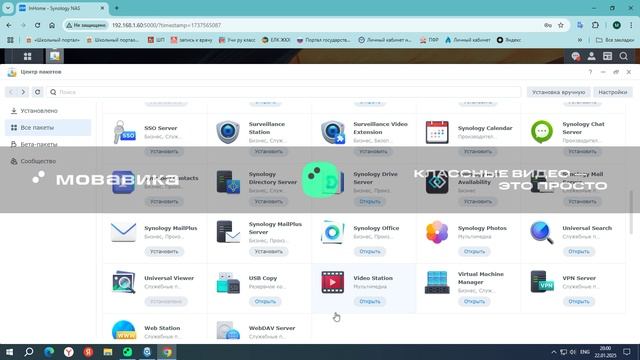640x360 pixels.
Task: Open the Synology Photos flower icon
Action: point(437,232)
